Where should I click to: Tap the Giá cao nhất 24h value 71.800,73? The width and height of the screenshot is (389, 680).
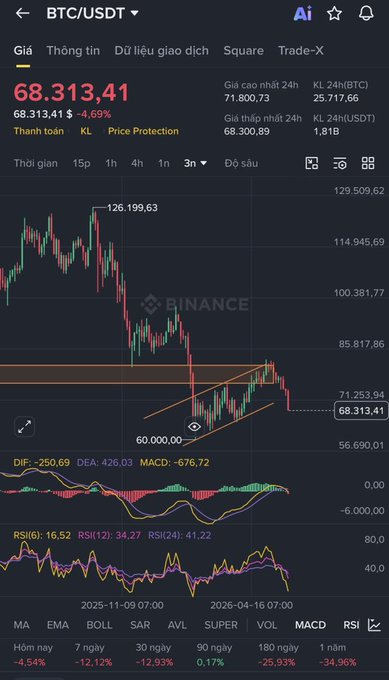[247, 98]
